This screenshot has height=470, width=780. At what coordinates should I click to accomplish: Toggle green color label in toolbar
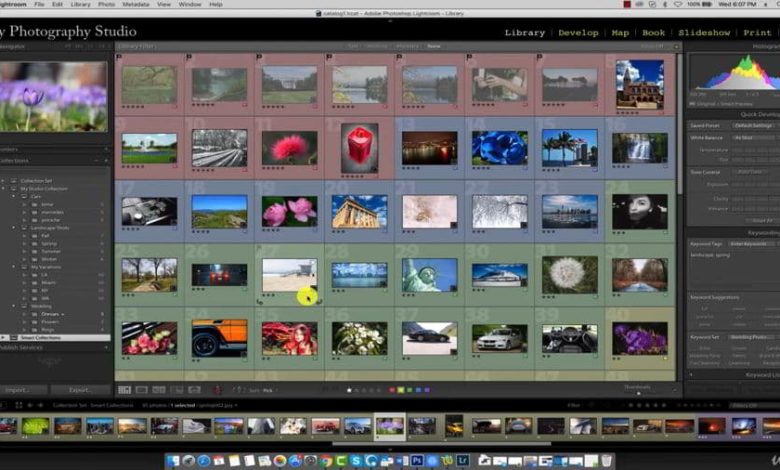tap(409, 390)
